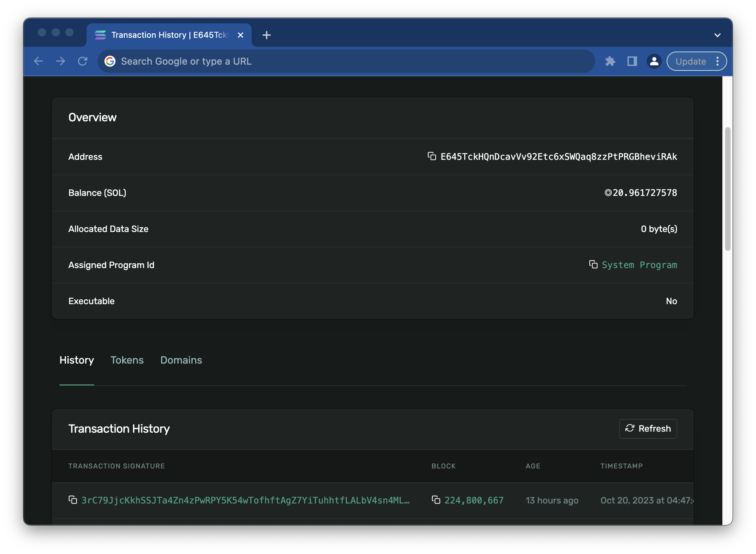Select the Transaction History browser tab
This screenshot has width=756, height=554.
(x=169, y=35)
